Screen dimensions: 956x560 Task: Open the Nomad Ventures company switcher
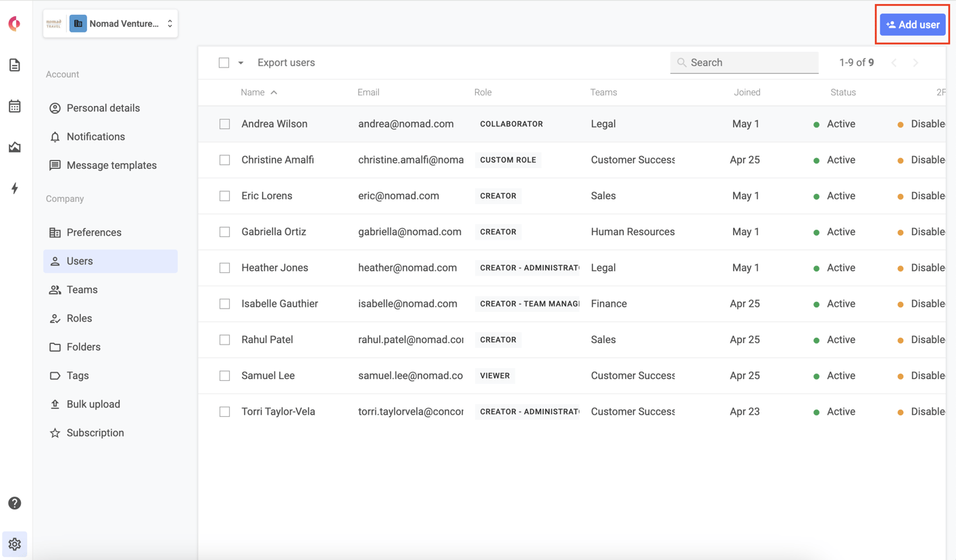pos(111,24)
